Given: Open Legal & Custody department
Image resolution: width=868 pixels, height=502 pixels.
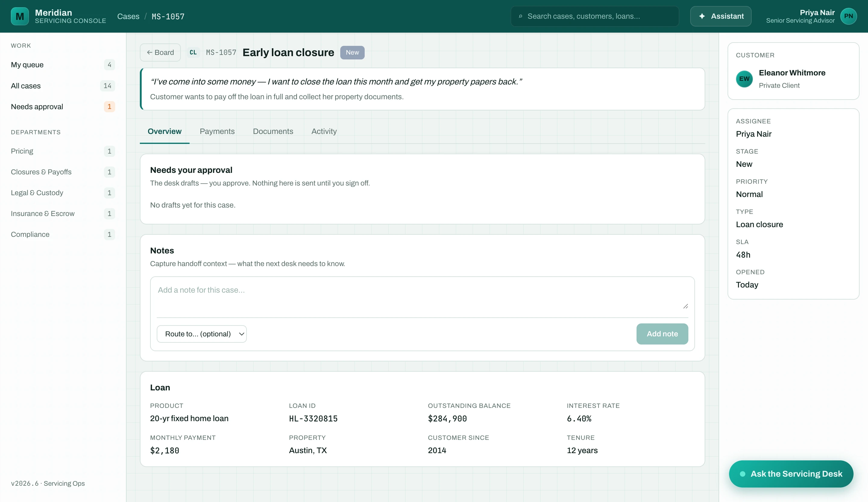Looking at the screenshot, I should pyautogui.click(x=63, y=193).
